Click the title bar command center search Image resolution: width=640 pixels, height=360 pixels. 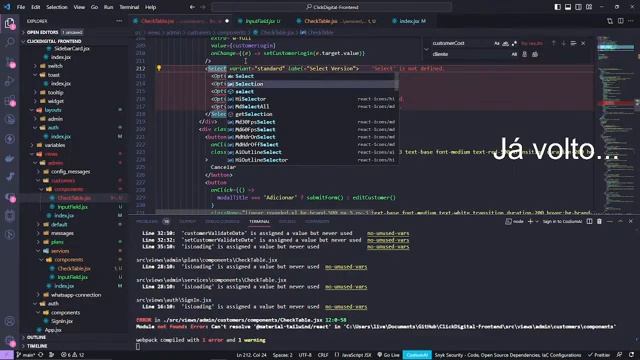332,7
